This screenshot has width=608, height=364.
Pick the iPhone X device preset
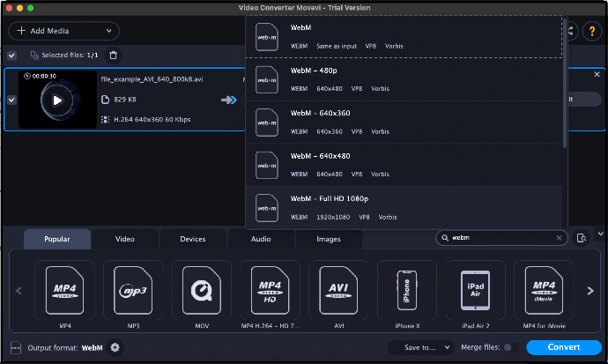406,290
